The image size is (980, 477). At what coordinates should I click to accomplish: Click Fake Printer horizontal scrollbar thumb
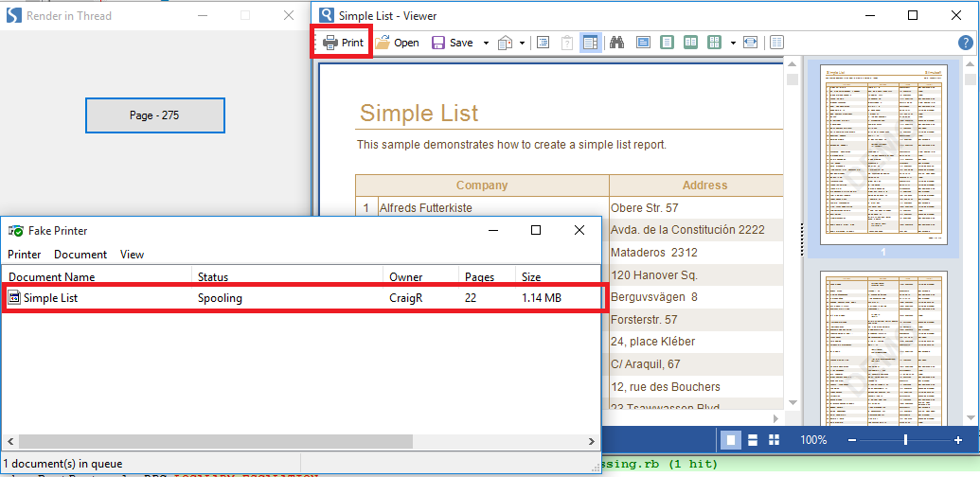coord(215,441)
